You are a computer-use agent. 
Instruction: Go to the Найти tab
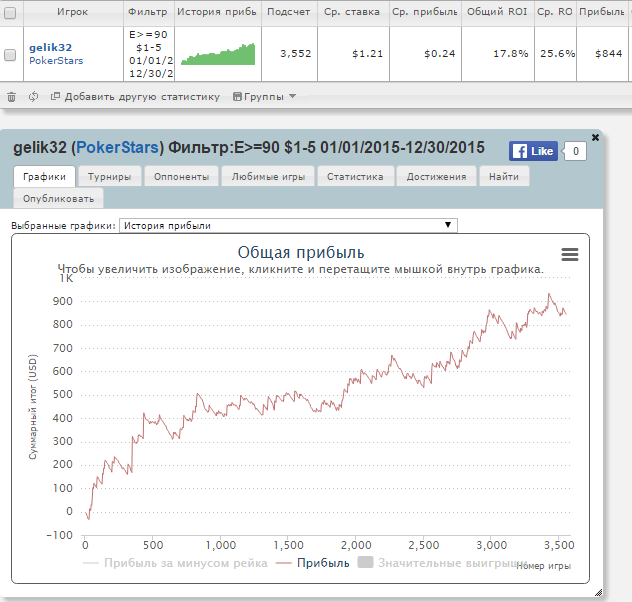[x=504, y=176]
